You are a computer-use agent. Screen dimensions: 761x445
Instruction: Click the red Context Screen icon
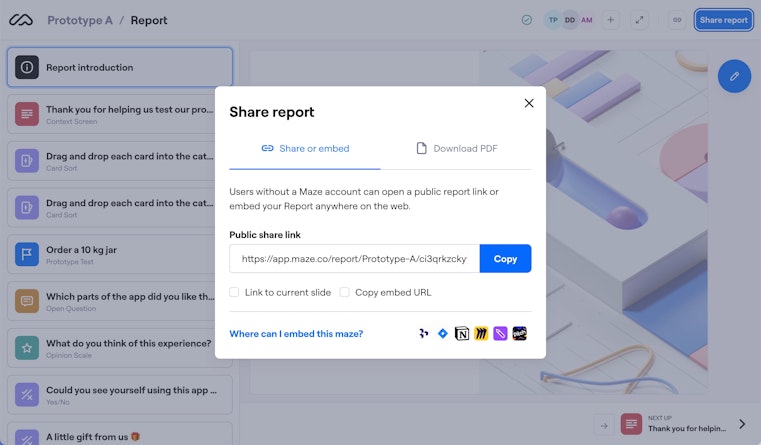27,114
